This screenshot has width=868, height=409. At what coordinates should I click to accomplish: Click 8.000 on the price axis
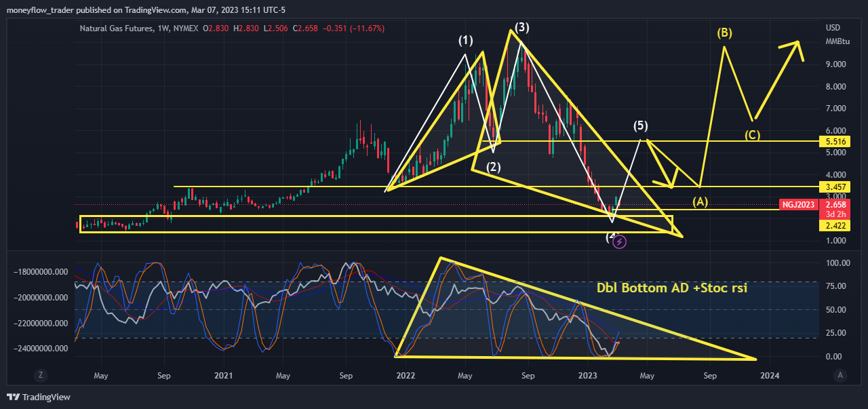(835, 87)
